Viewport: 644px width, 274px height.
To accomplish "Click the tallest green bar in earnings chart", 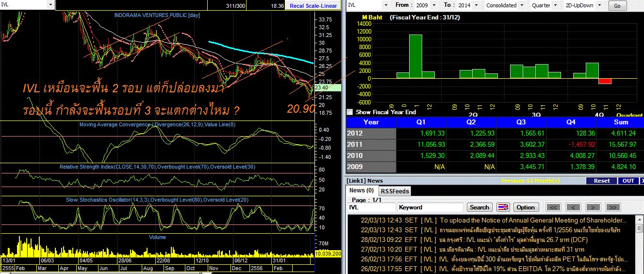I will [x=415, y=56].
